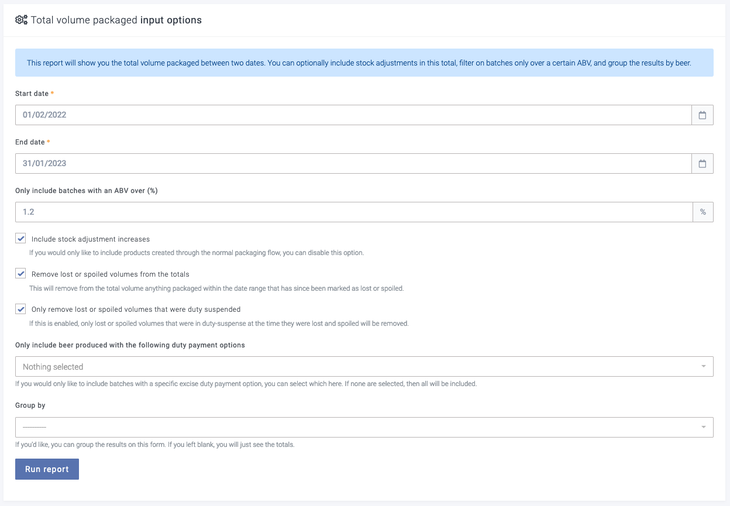Screen dimensions: 730x506
Task: Click the 'Start date' field label
Action: (x=32, y=93)
